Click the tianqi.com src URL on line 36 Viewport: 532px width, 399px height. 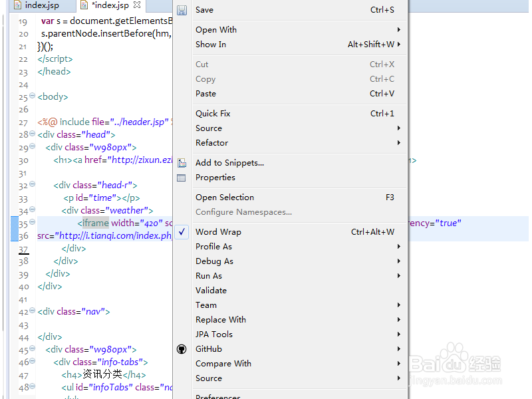pyautogui.click(x=114, y=236)
